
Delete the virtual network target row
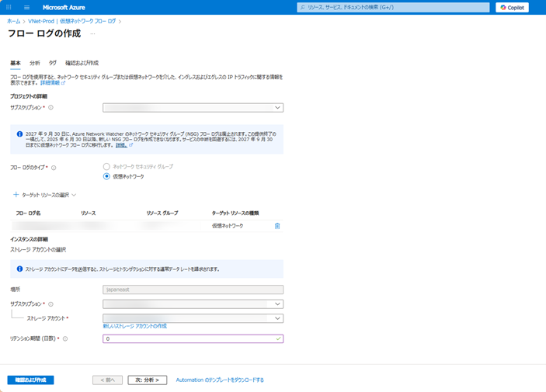tap(277, 226)
